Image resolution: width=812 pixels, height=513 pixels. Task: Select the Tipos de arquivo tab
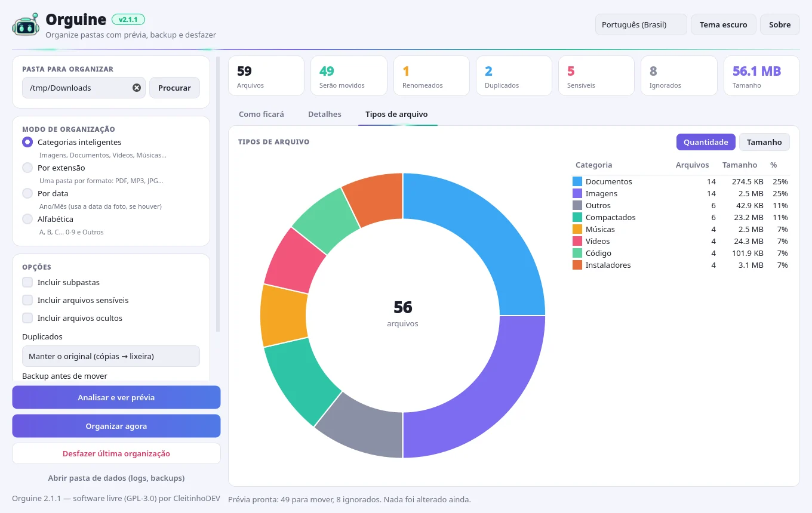[x=396, y=114]
